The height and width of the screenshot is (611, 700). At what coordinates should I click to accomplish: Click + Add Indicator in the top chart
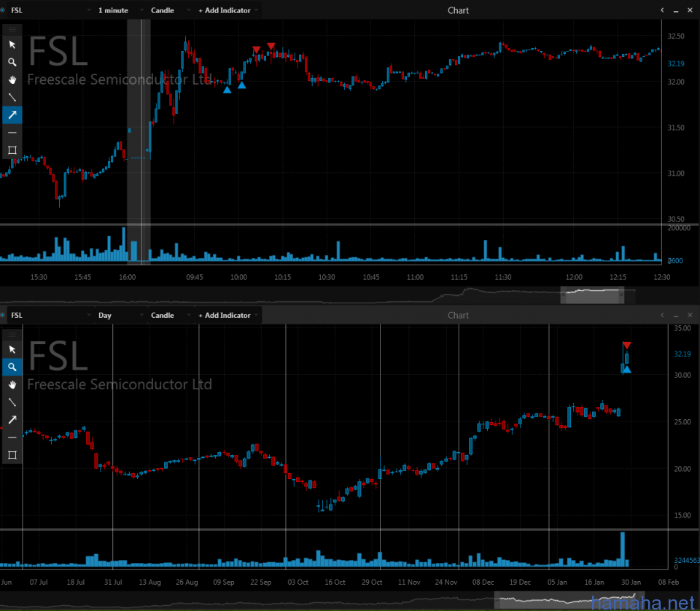(225, 10)
